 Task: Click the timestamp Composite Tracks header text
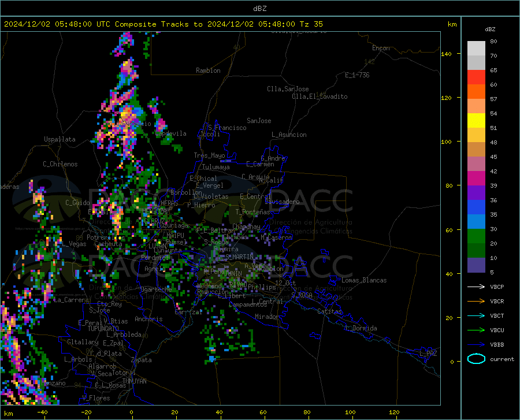tap(163, 24)
